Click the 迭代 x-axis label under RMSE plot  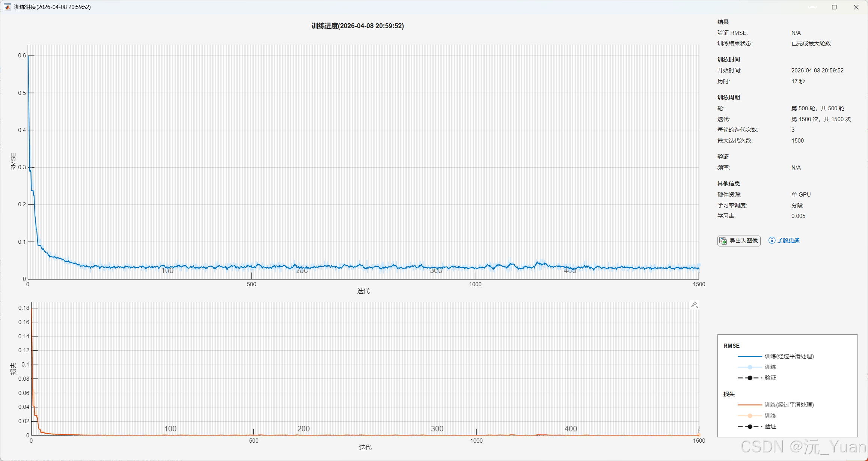click(363, 291)
